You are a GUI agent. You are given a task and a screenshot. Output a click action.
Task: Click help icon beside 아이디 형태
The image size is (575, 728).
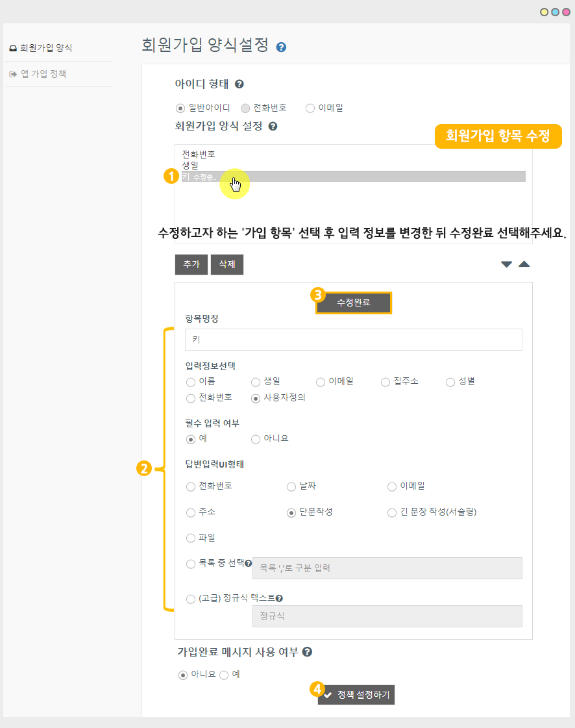pos(239,84)
